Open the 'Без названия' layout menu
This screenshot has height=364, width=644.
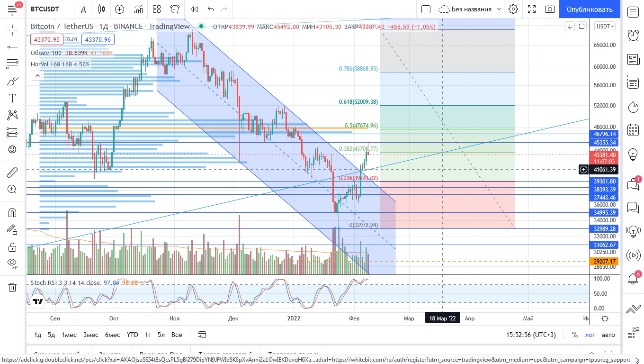(x=470, y=9)
